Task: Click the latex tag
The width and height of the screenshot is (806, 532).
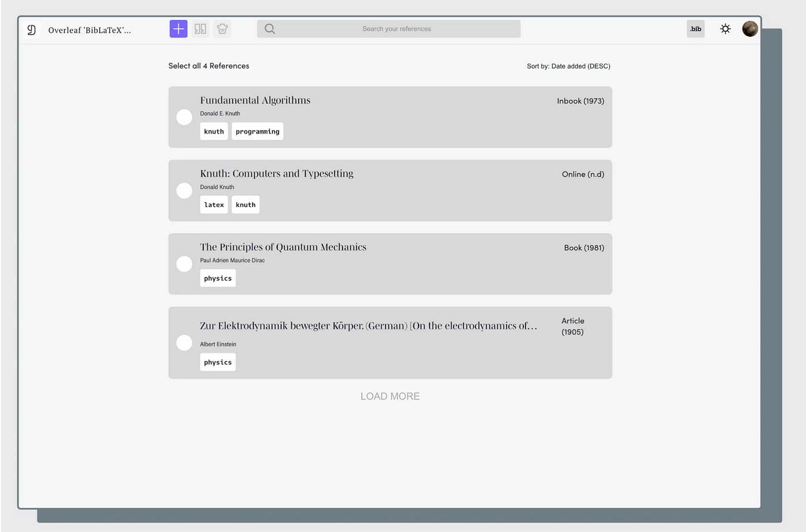Action: pyautogui.click(x=214, y=204)
